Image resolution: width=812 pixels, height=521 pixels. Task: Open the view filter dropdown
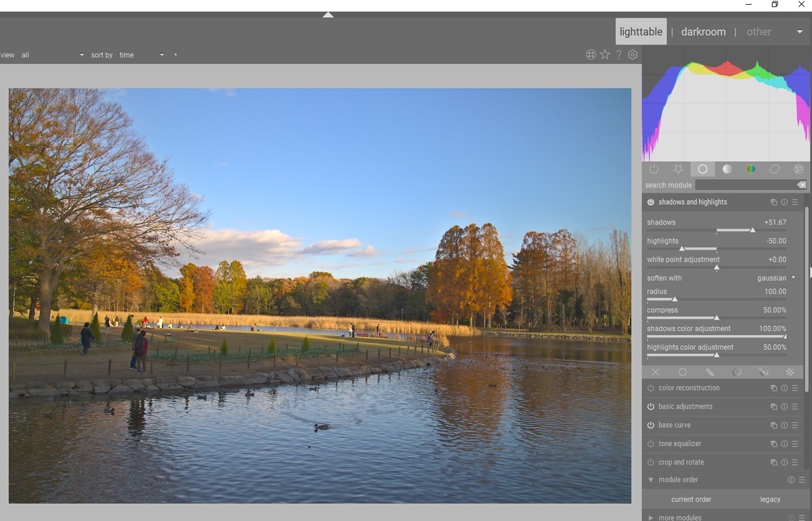tap(52, 55)
